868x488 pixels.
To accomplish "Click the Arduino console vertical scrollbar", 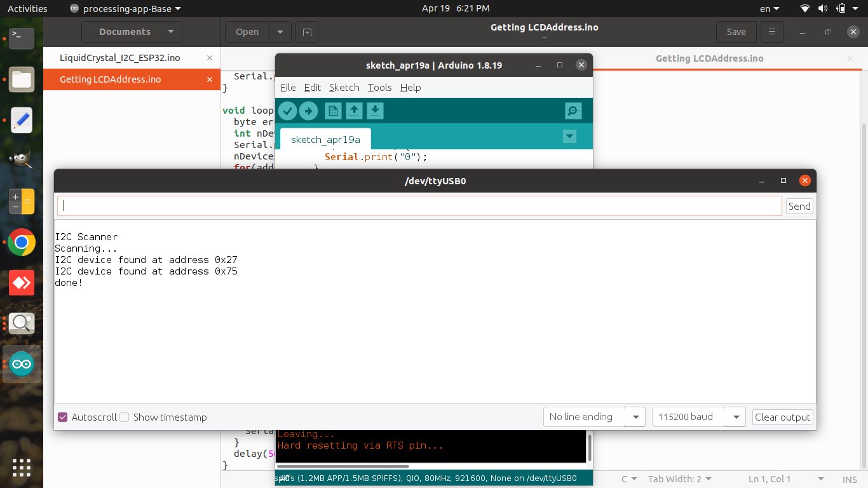I will (x=589, y=448).
